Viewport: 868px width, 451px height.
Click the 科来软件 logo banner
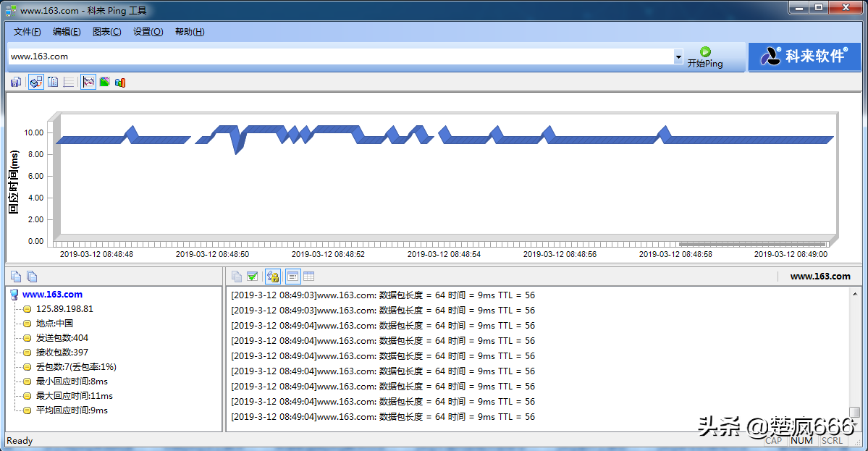point(804,56)
